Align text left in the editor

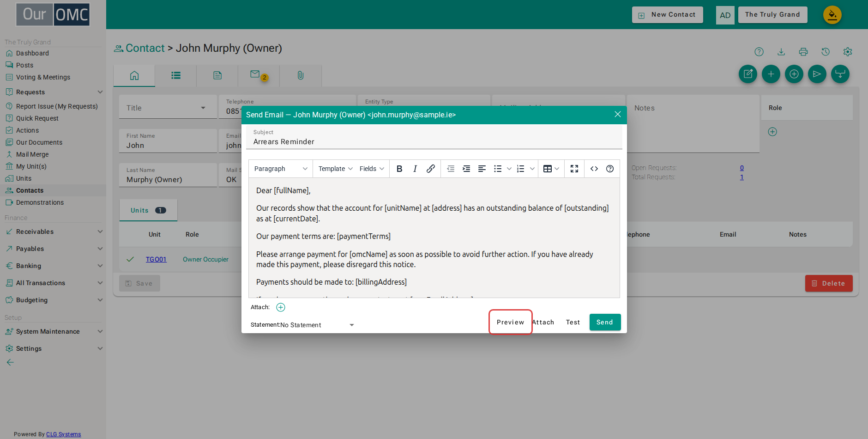point(482,169)
